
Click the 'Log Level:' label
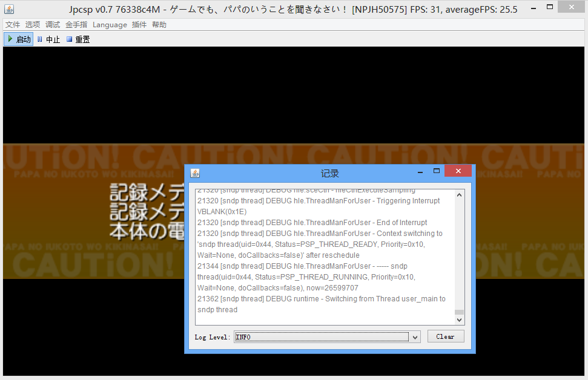tap(213, 337)
